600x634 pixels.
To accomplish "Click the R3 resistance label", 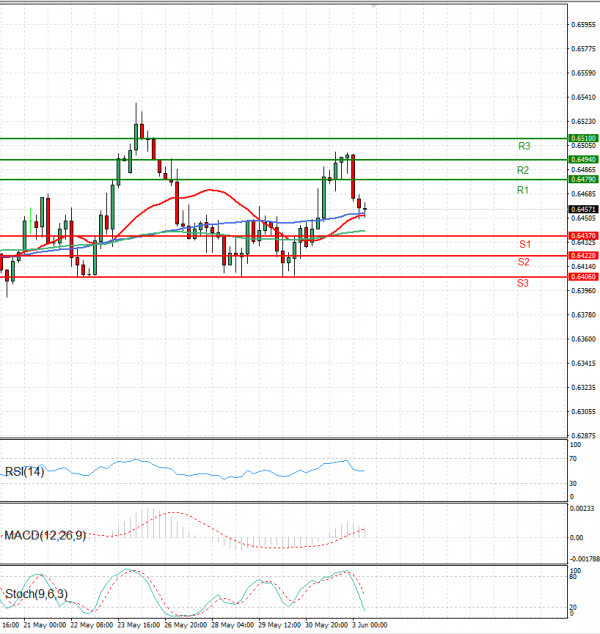I will [524, 146].
